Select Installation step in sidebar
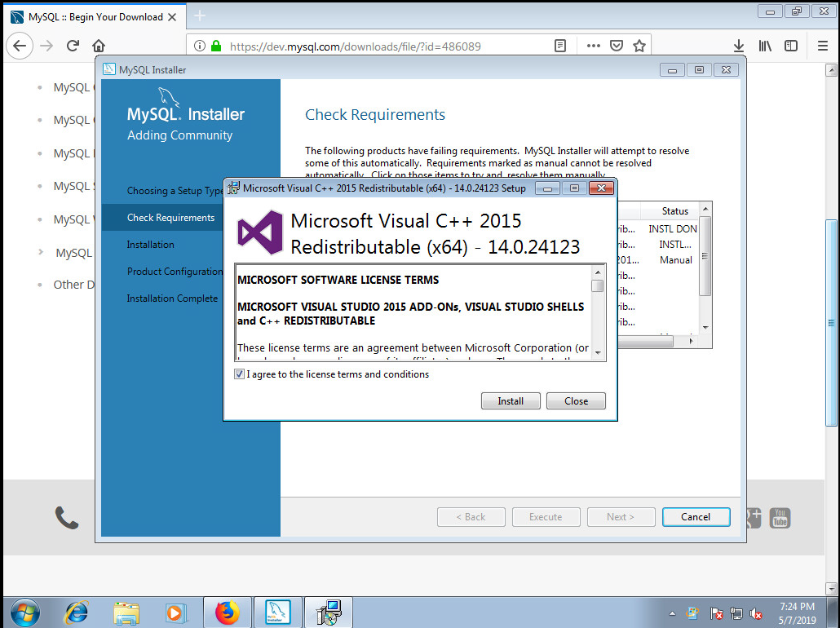Screen dimensions: 840x628 [x=150, y=245]
